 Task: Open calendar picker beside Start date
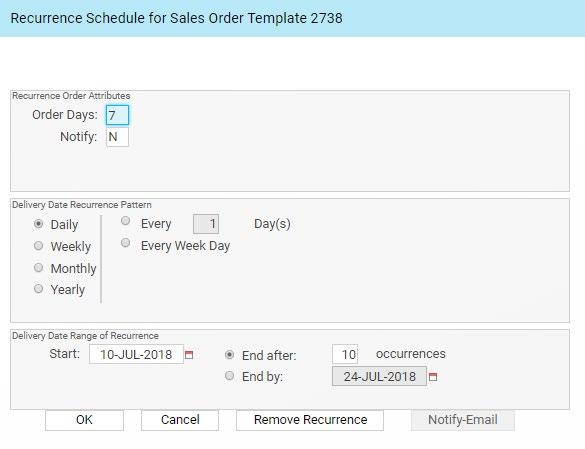(189, 355)
